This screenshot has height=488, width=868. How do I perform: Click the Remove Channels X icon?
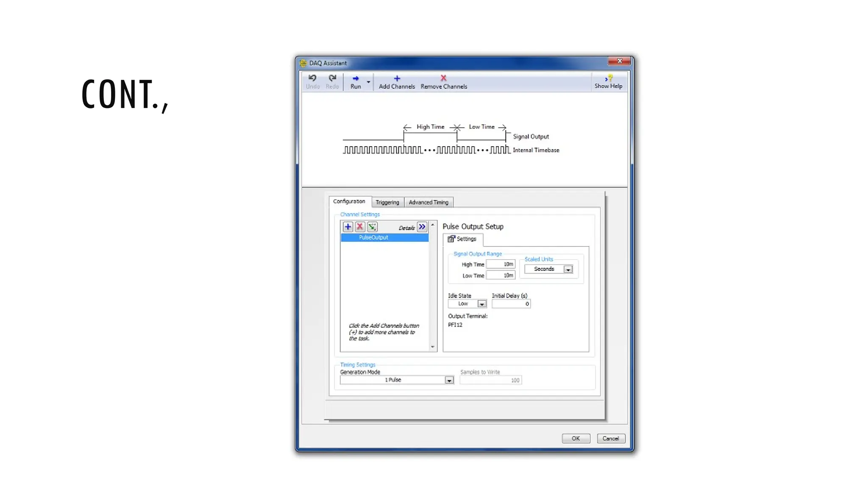pyautogui.click(x=443, y=78)
